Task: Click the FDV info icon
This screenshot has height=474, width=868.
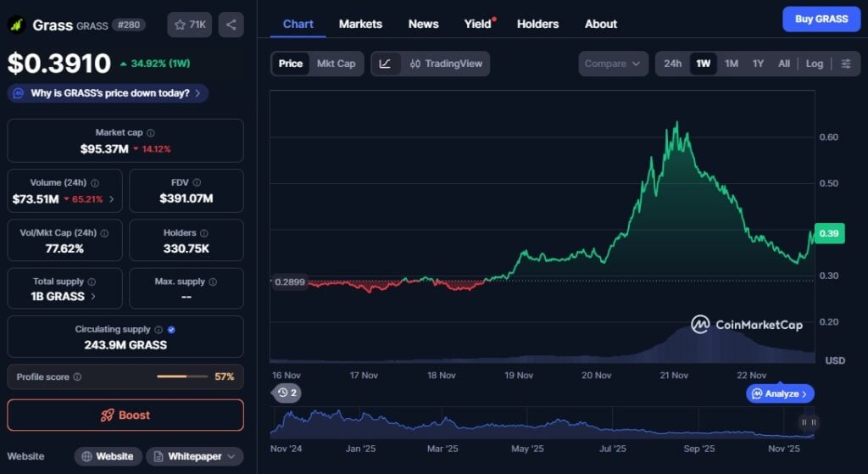Action: pyautogui.click(x=198, y=182)
